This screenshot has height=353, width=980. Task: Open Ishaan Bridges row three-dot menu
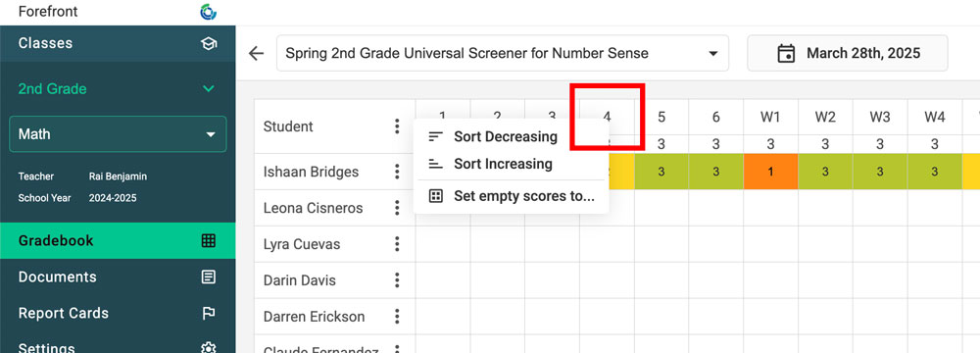pyautogui.click(x=397, y=172)
